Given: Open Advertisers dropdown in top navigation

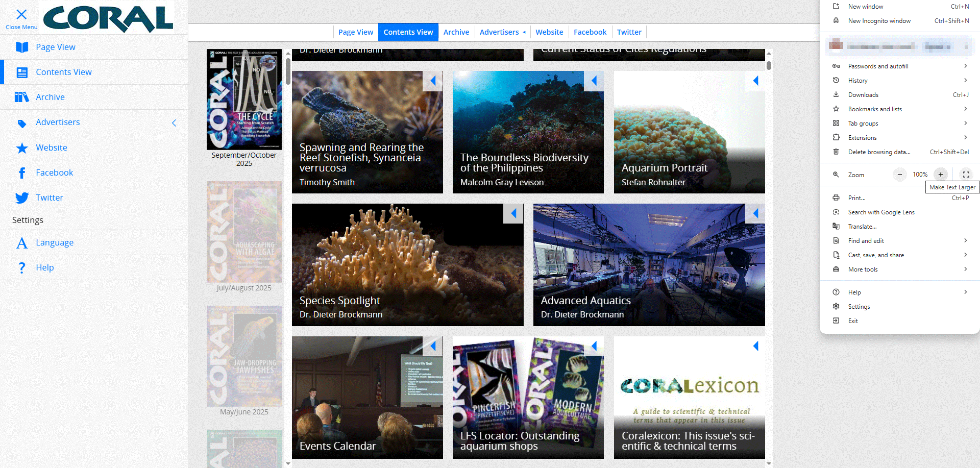Looking at the screenshot, I should point(502,32).
